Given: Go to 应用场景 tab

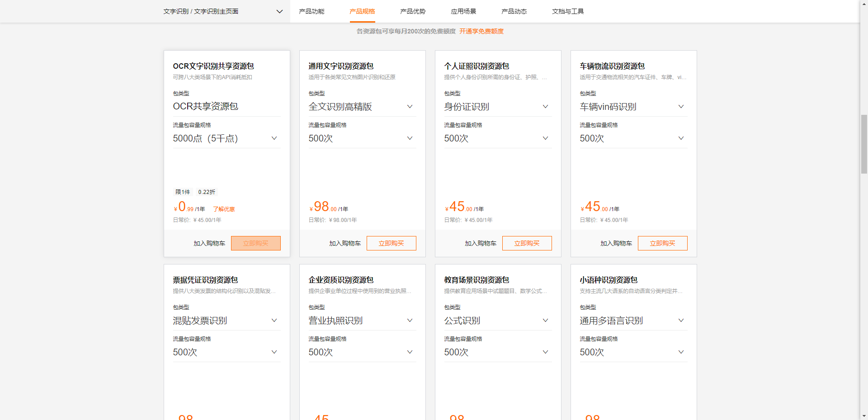Looking at the screenshot, I should [463, 11].
